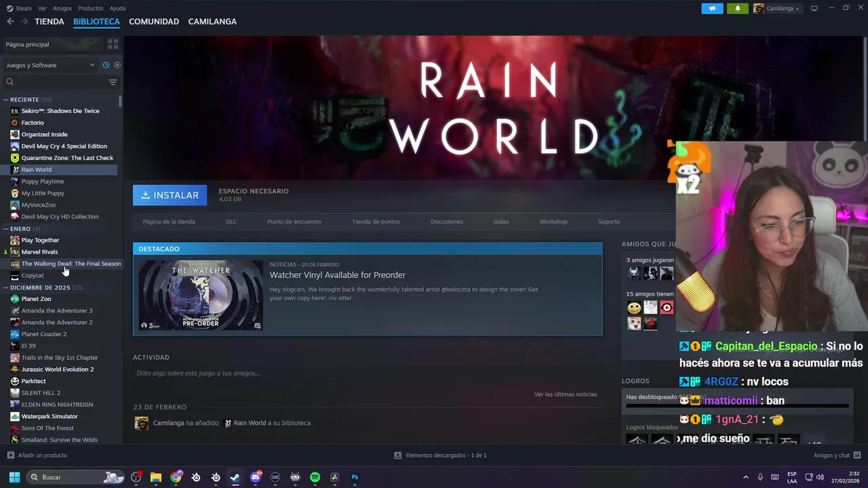
Task: Click the Windows taskbar Buscar search box
Action: (x=75, y=477)
